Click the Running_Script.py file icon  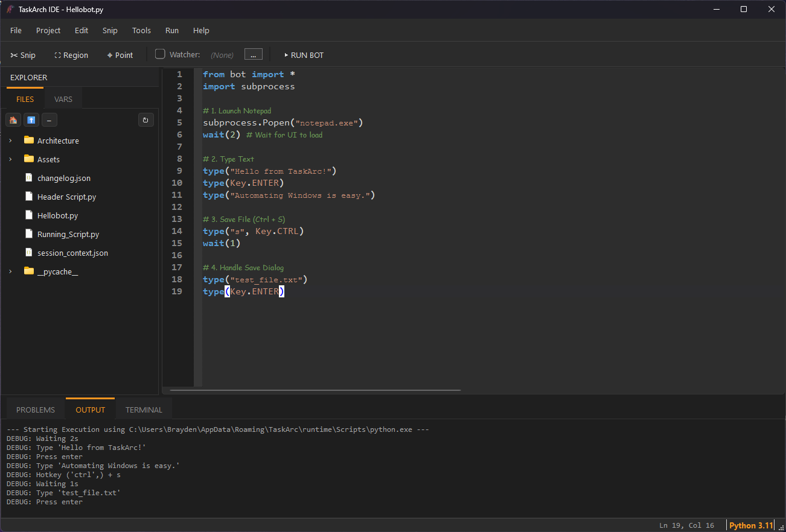(x=29, y=233)
